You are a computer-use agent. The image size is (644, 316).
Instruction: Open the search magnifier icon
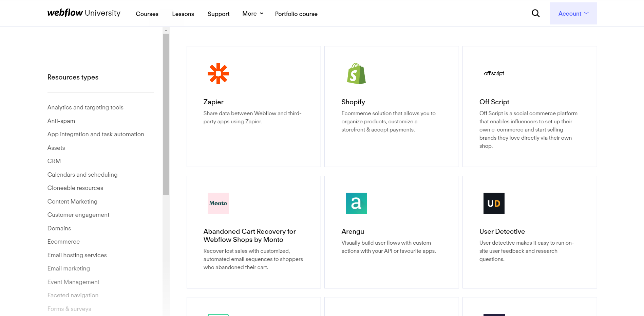click(x=535, y=13)
